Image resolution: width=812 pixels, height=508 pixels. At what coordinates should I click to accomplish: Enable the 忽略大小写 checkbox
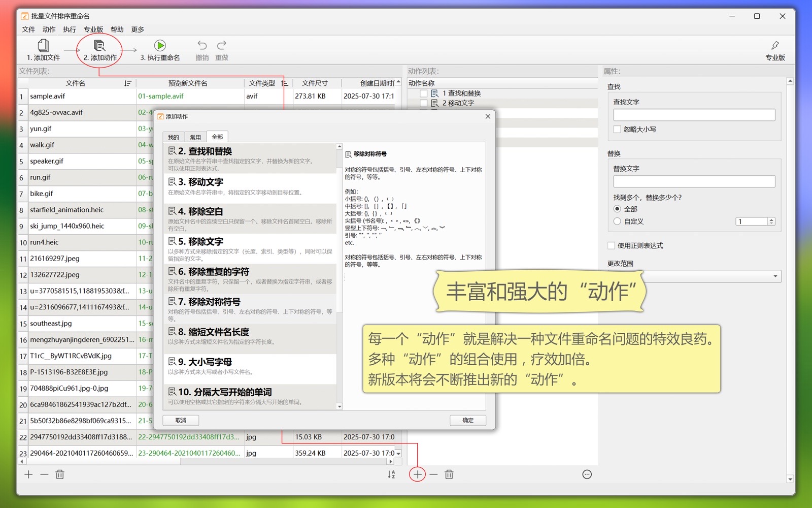pos(617,130)
